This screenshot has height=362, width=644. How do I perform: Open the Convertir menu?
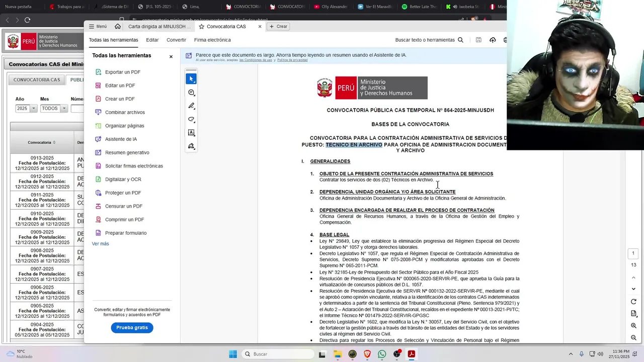click(176, 40)
